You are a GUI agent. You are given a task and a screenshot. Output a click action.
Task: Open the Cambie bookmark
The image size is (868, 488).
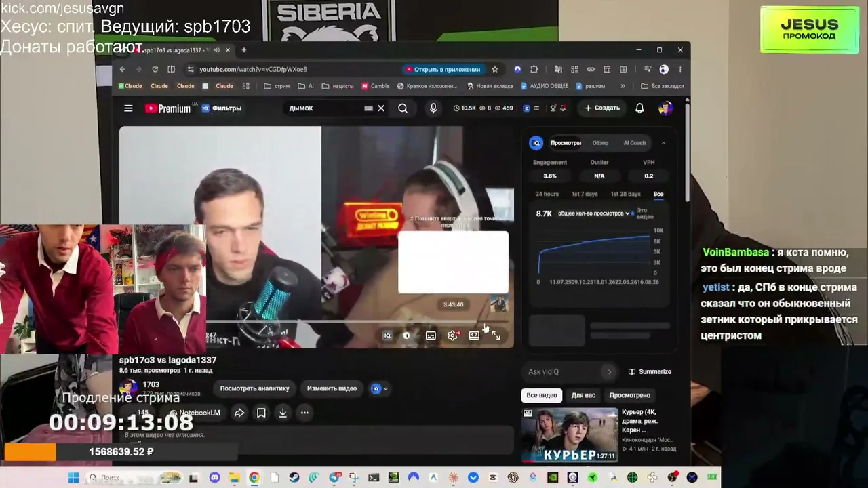click(x=376, y=86)
